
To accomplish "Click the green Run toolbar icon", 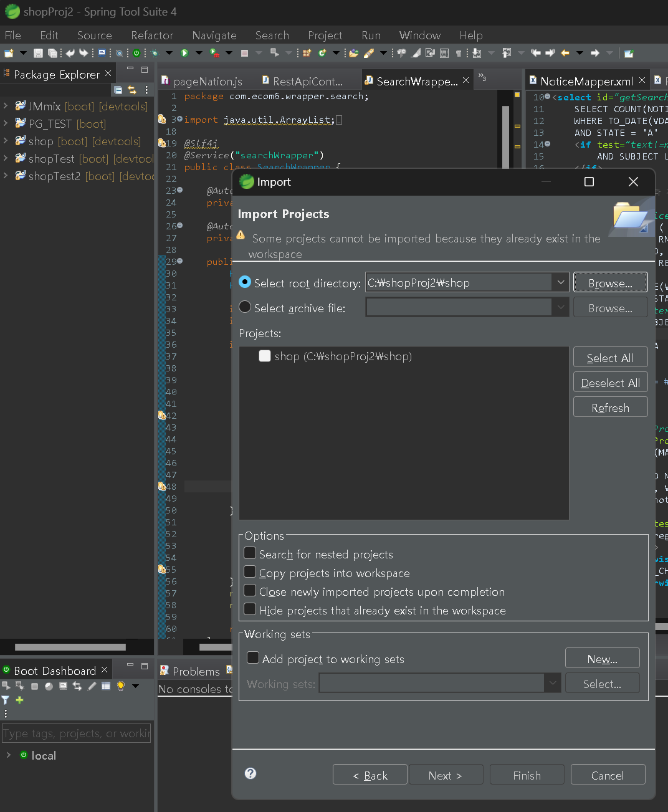I will pyautogui.click(x=184, y=53).
